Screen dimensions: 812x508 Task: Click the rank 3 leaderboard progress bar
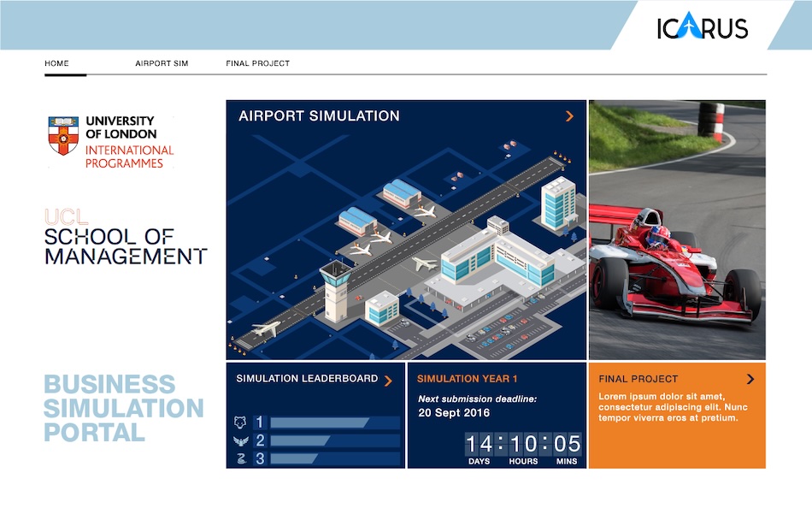pyautogui.click(x=334, y=458)
